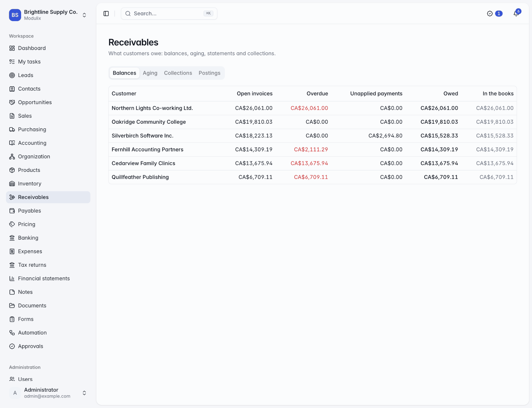Open Tax returns in sidebar

[x=48, y=265]
